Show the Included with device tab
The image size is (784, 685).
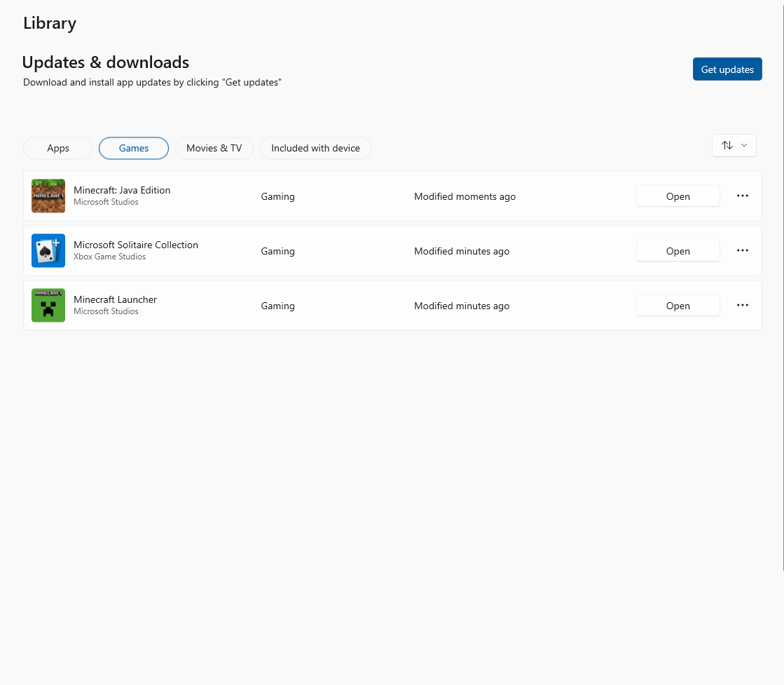coord(315,149)
